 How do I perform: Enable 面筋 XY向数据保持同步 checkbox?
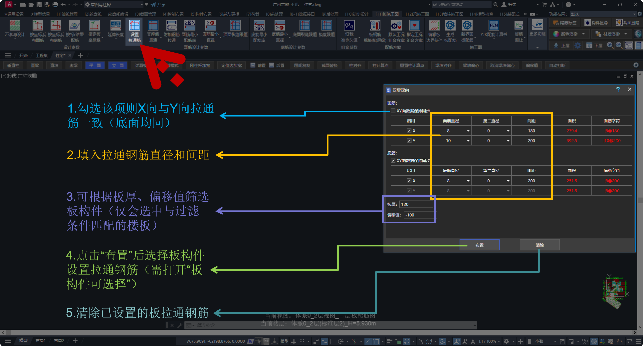coord(393,111)
